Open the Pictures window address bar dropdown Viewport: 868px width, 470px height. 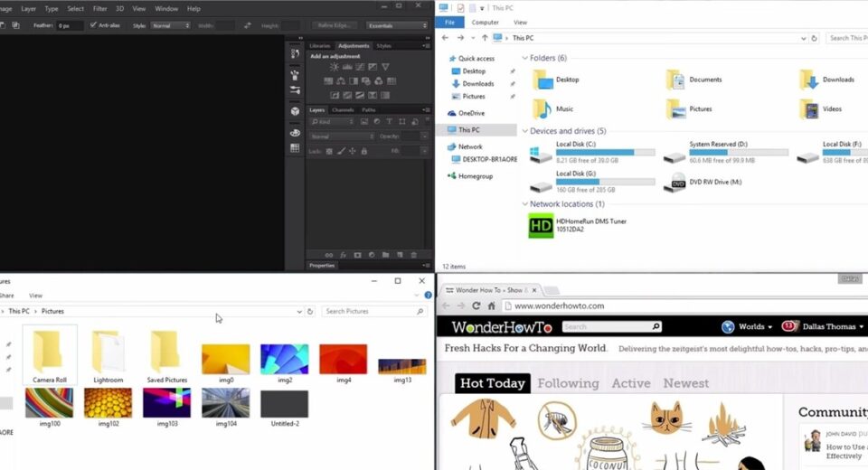299,312
